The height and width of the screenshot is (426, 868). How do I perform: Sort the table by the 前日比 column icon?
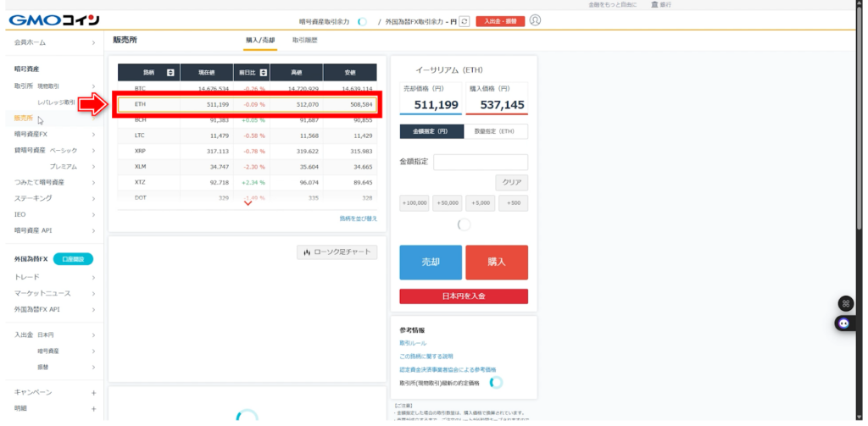click(264, 72)
